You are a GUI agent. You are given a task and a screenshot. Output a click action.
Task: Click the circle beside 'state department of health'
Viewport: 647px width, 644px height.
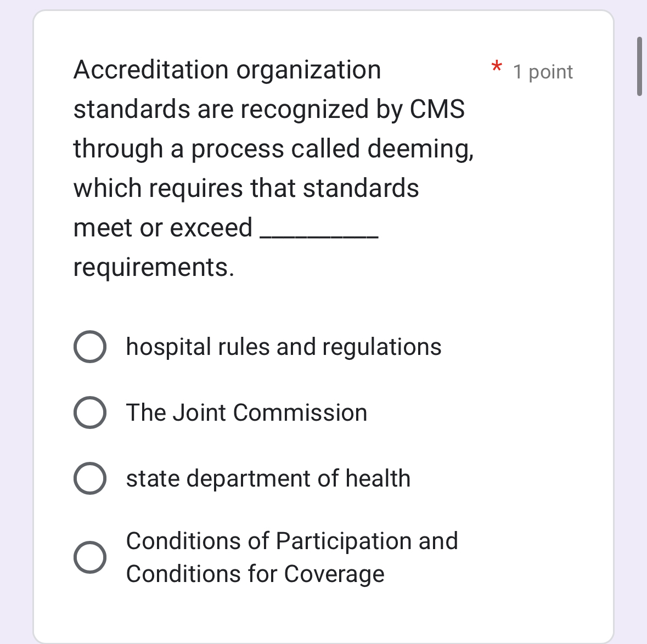[x=90, y=478]
